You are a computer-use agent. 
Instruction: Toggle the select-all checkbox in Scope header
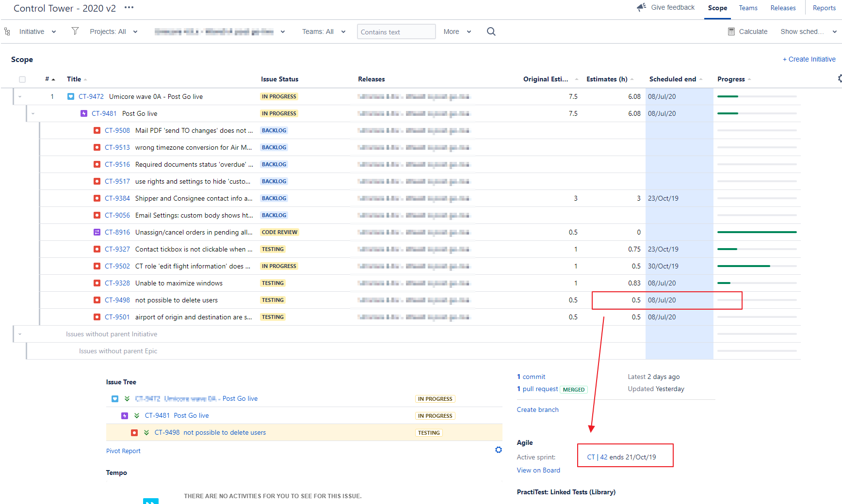pyautogui.click(x=22, y=79)
